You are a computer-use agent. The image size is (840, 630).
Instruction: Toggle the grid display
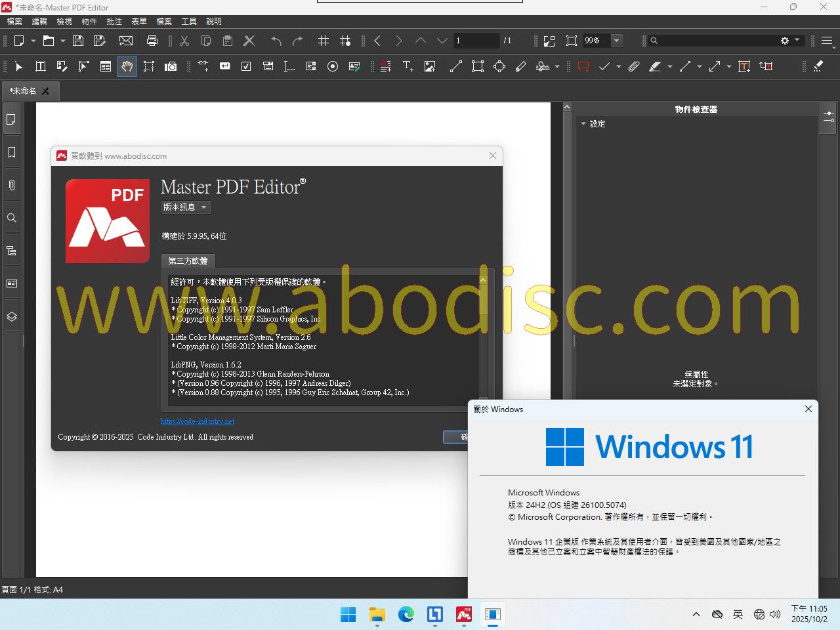point(324,41)
